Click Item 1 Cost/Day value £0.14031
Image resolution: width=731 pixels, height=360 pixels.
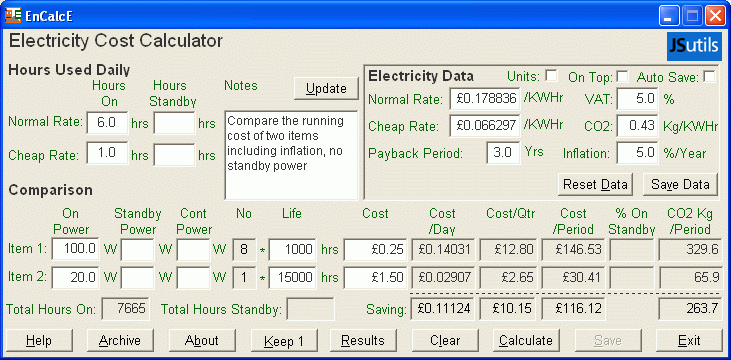[x=442, y=249]
